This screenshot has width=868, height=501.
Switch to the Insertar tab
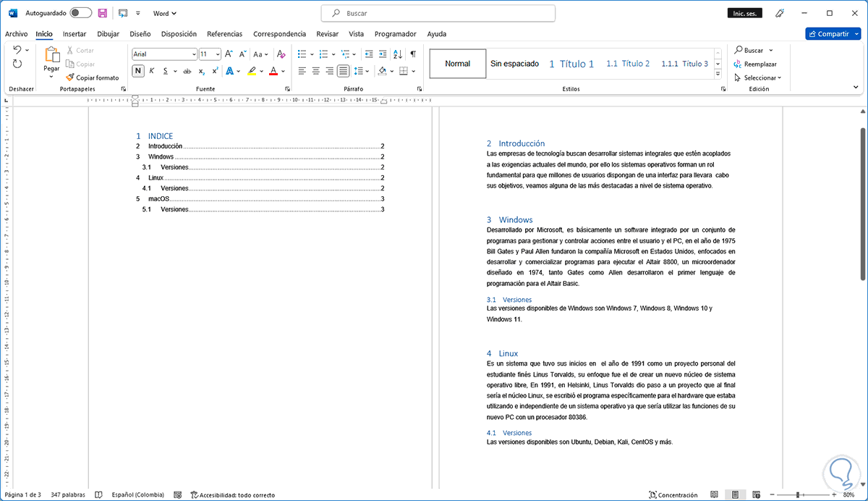pyautogui.click(x=75, y=34)
